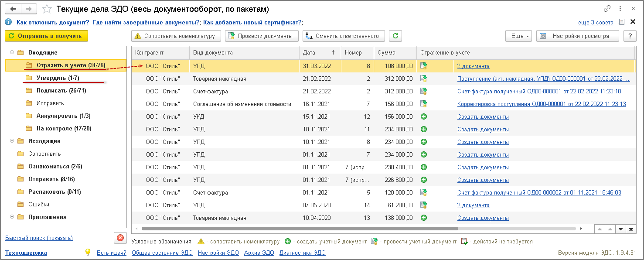
Task: Click the favorites star icon
Action: [x=48, y=9]
